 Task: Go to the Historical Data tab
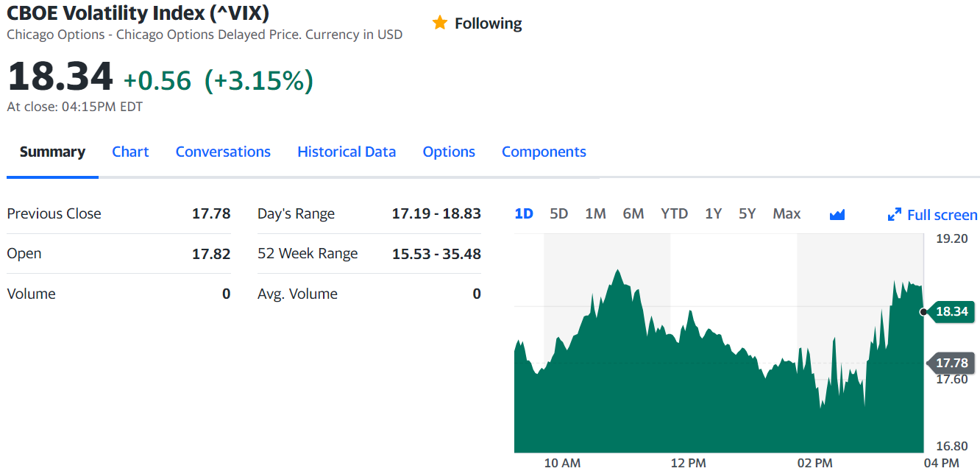click(x=347, y=152)
